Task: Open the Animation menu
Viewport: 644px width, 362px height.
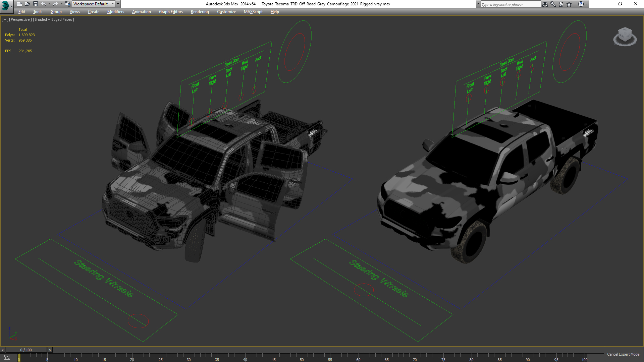Action: point(141,12)
